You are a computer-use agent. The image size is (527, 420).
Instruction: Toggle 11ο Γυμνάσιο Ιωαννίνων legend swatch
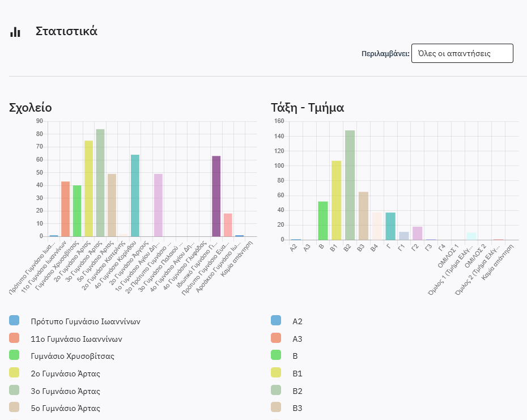pyautogui.click(x=14, y=338)
